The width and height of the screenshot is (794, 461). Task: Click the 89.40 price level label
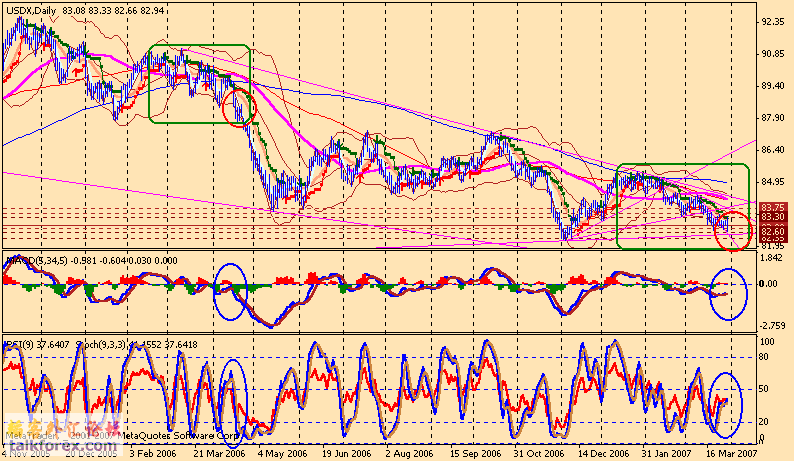773,86
